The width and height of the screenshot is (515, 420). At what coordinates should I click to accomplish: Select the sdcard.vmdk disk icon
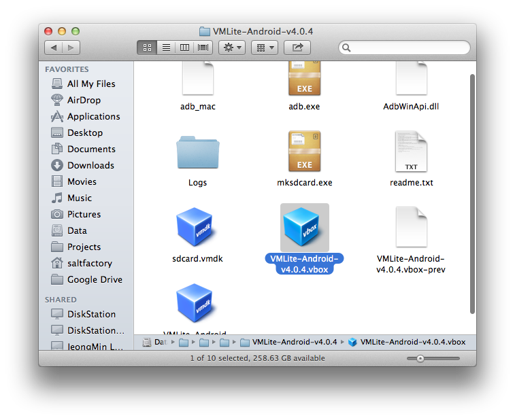197,227
